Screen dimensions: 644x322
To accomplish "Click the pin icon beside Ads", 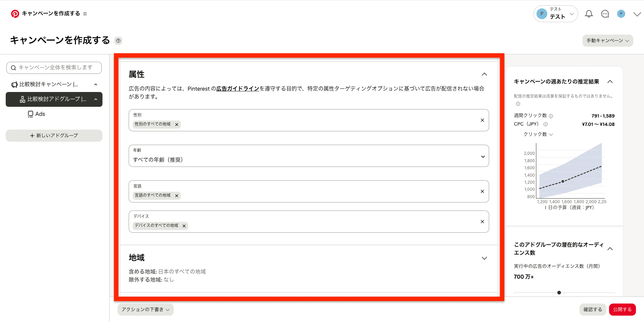I will (x=31, y=114).
